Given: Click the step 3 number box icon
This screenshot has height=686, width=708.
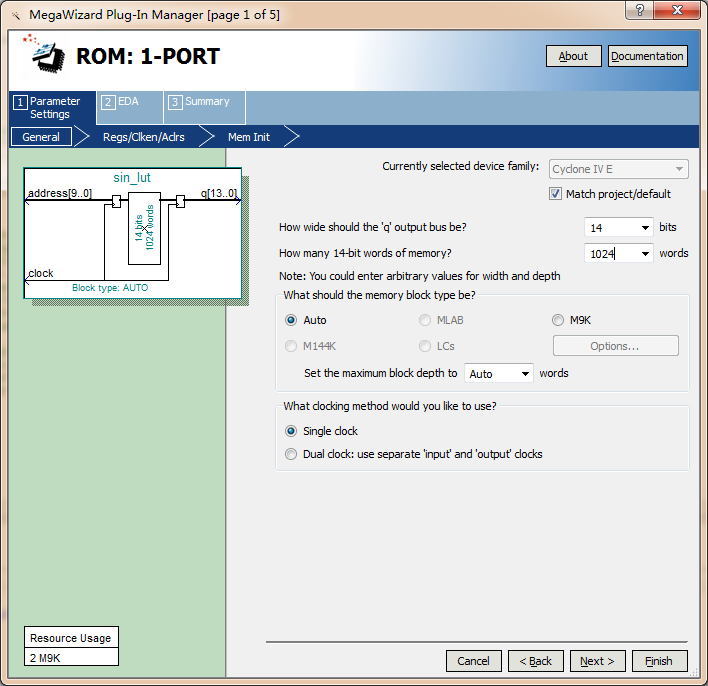Looking at the screenshot, I should point(175,102).
